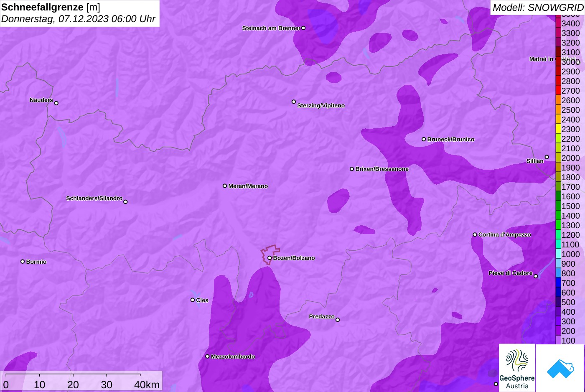Select the Bruneck/Brunico marker circle
The width and height of the screenshot is (585, 392).
[x=424, y=139]
